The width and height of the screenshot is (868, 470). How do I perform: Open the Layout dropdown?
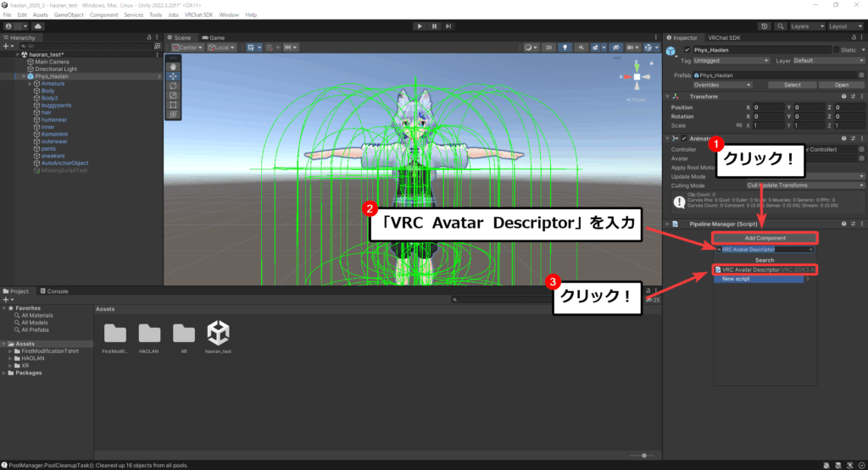pos(845,26)
